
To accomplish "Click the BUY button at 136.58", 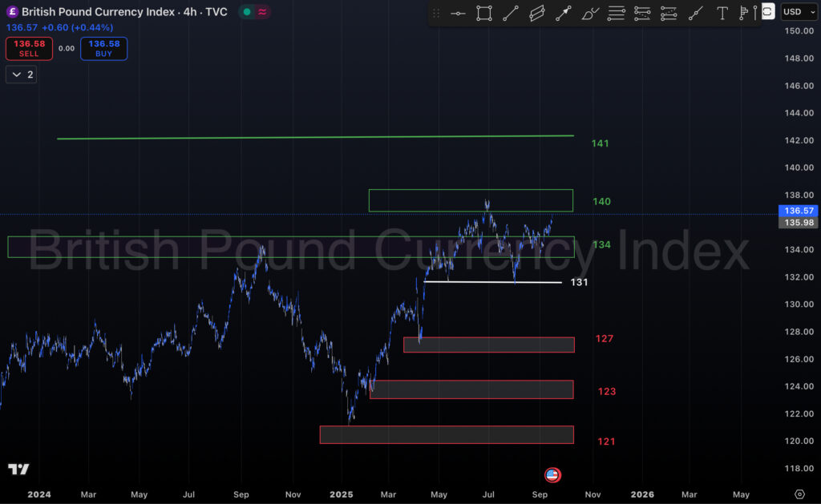I will pos(103,48).
